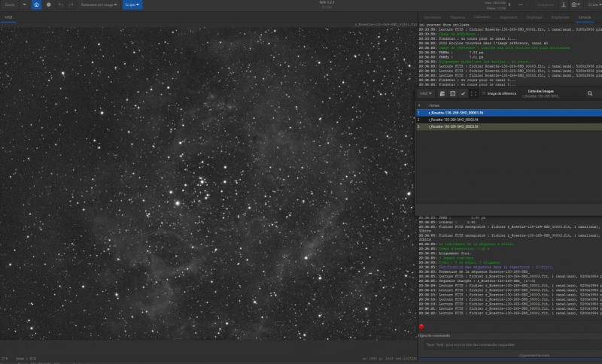This screenshot has width=602, height=364.
Task: Click the search magnifier in image list
Action: pos(590,93)
